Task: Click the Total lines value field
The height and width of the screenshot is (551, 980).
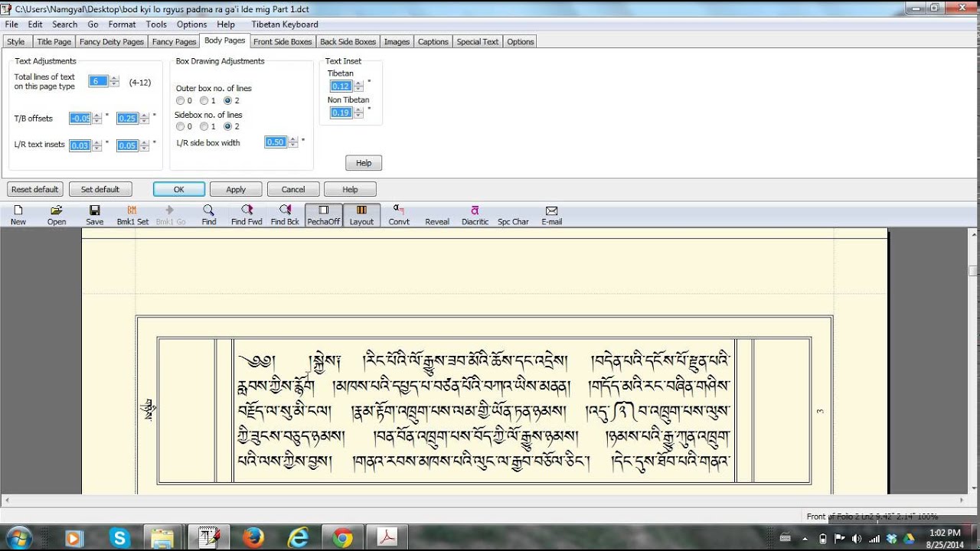Action: [98, 81]
